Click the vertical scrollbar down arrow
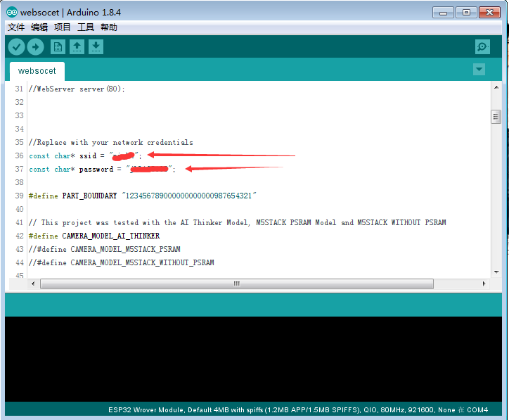The height and width of the screenshot is (420, 509). point(496,272)
